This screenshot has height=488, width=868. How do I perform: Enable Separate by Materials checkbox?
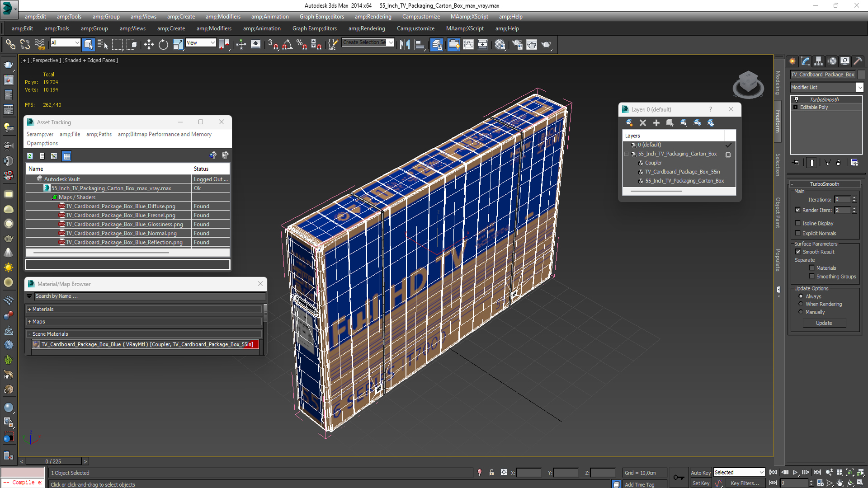pyautogui.click(x=811, y=268)
